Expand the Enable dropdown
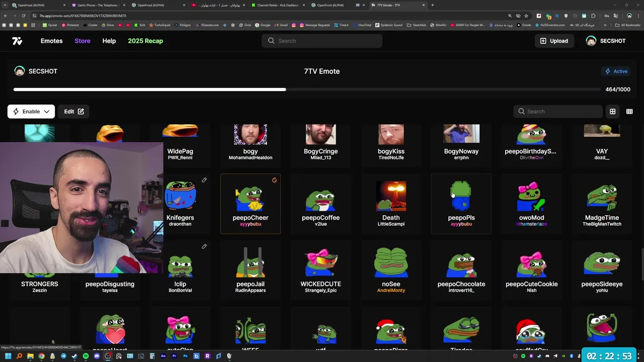Screen dimensions: 644x362 pyautogui.click(x=31, y=112)
